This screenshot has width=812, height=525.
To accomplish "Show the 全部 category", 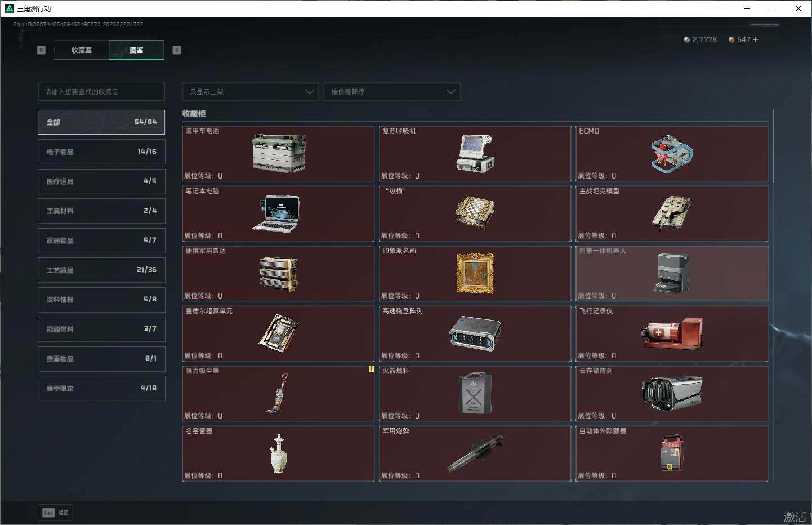I will pos(101,122).
